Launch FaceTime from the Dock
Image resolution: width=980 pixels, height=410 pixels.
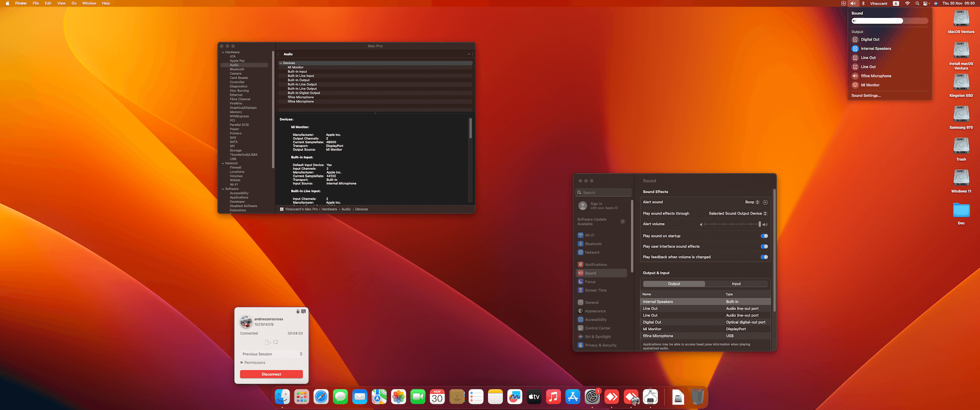tap(418, 397)
